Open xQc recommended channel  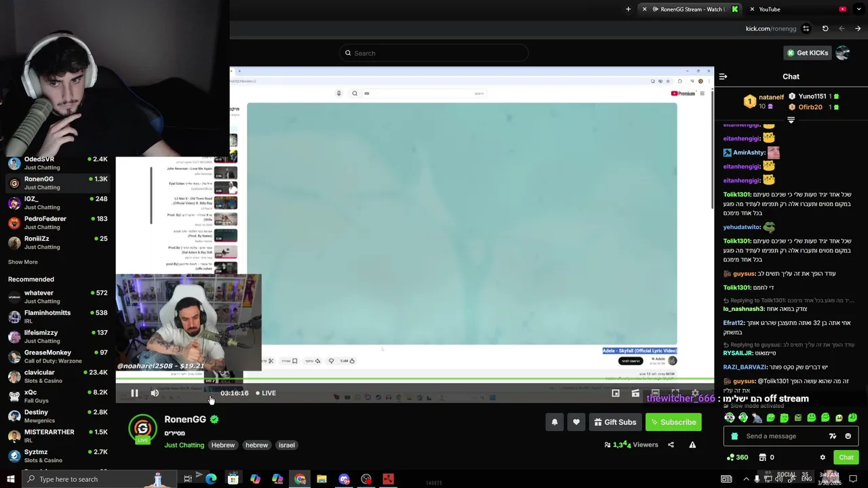tap(58, 396)
